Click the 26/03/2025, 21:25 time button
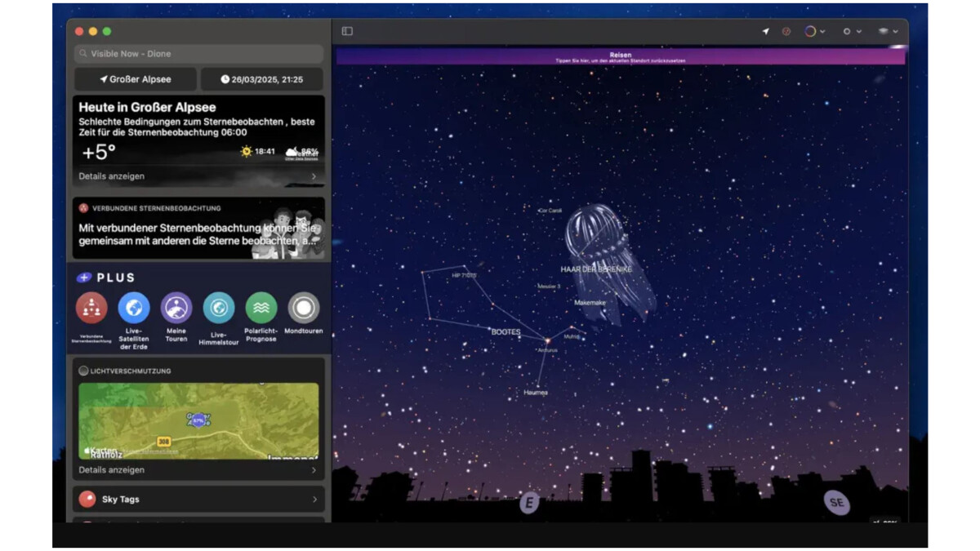 point(261,79)
